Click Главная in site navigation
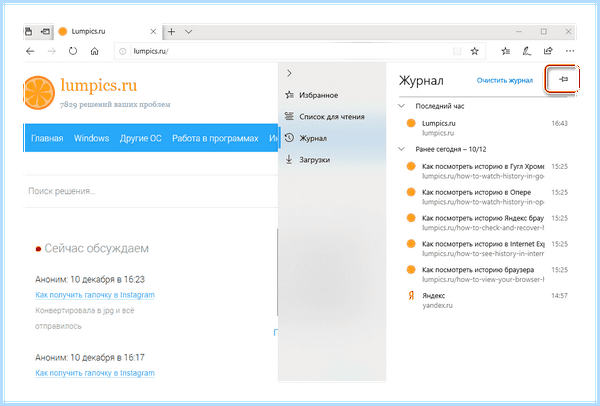The image size is (600, 406). point(47,138)
